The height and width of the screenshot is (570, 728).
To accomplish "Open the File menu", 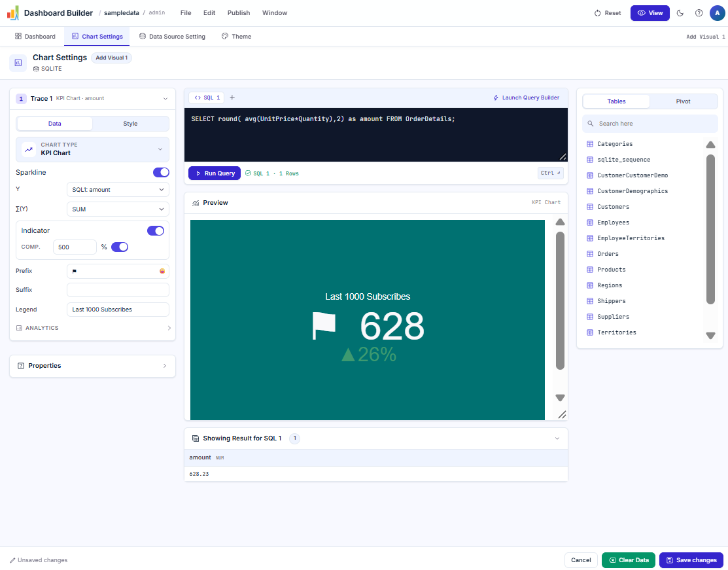I will coord(186,13).
